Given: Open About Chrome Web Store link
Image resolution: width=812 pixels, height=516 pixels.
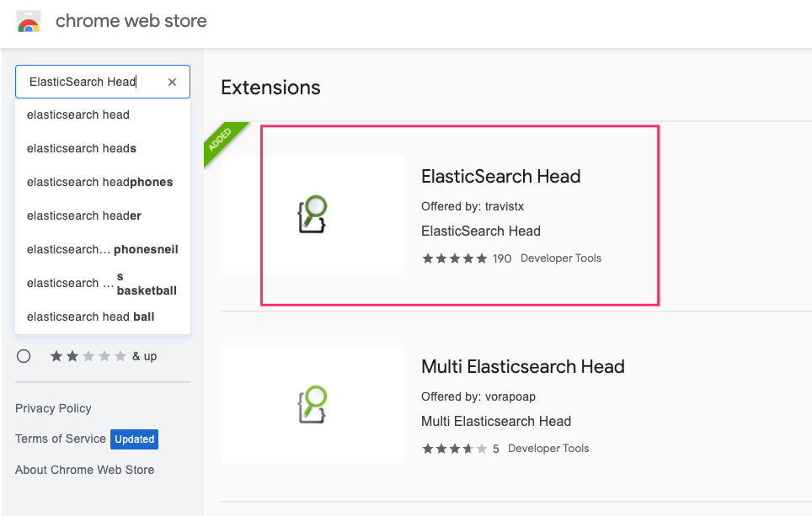Looking at the screenshot, I should [84, 470].
